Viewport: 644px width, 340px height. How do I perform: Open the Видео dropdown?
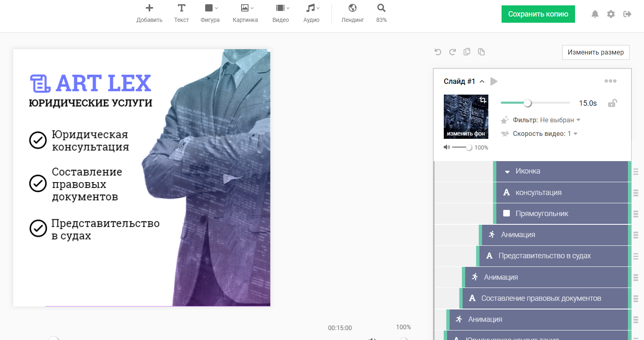(x=281, y=13)
